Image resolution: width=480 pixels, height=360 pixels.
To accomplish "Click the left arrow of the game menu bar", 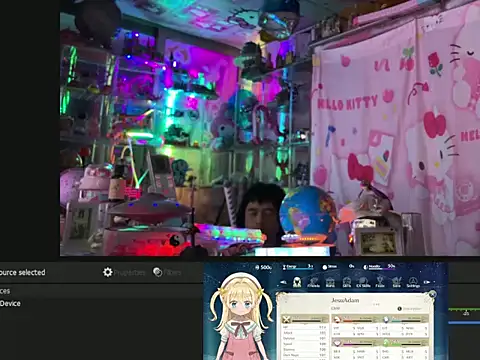I will pos(283,282).
